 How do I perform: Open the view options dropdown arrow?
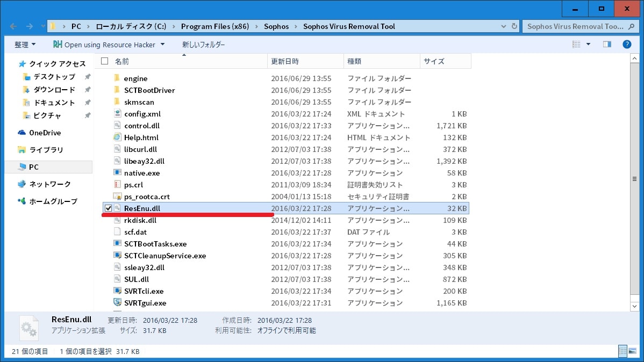click(x=588, y=45)
